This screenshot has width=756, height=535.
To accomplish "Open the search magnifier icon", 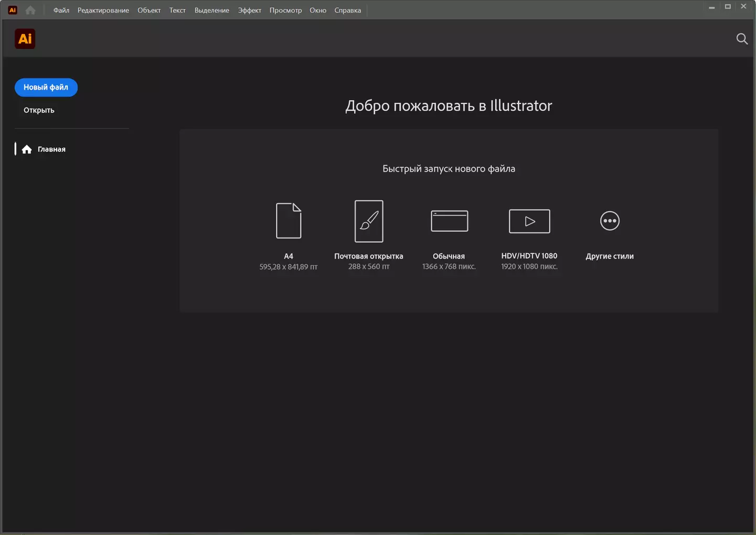I will pyautogui.click(x=742, y=39).
